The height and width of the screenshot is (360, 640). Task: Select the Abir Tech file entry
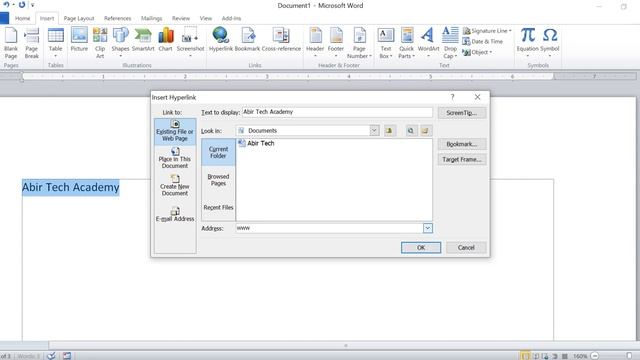coord(256,143)
